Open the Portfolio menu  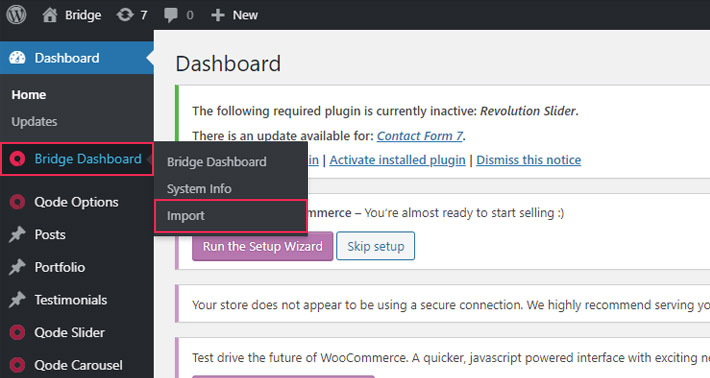click(x=60, y=267)
